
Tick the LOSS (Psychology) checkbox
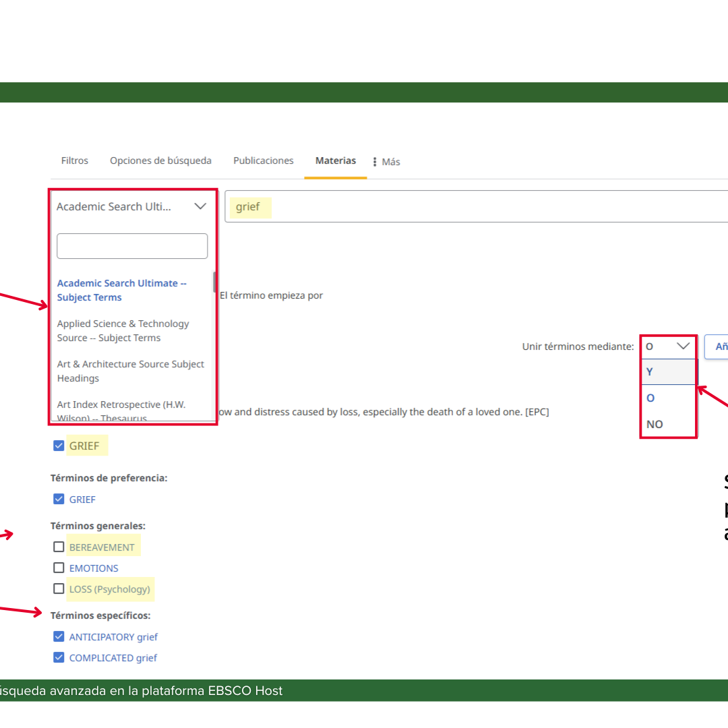click(x=59, y=588)
